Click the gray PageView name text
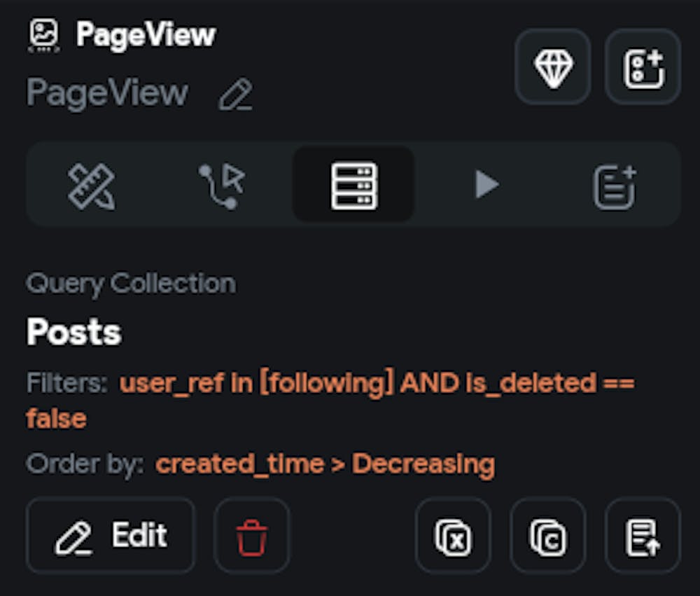The image size is (700, 596). tap(107, 93)
